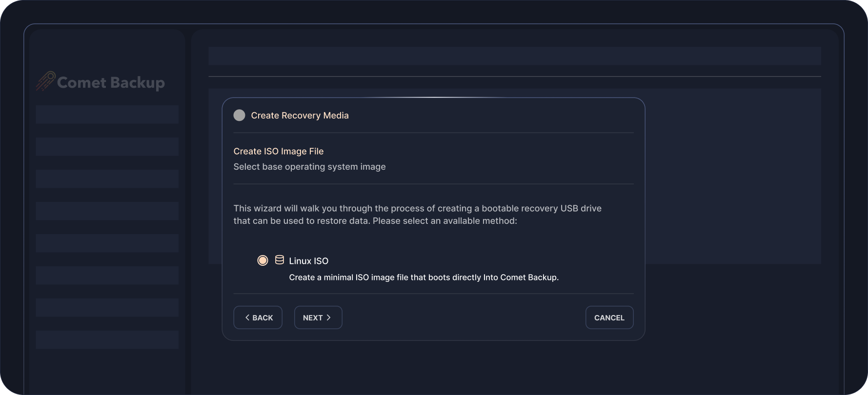
Task: Click the Select base operating system image subtitle
Action: pyautogui.click(x=309, y=167)
